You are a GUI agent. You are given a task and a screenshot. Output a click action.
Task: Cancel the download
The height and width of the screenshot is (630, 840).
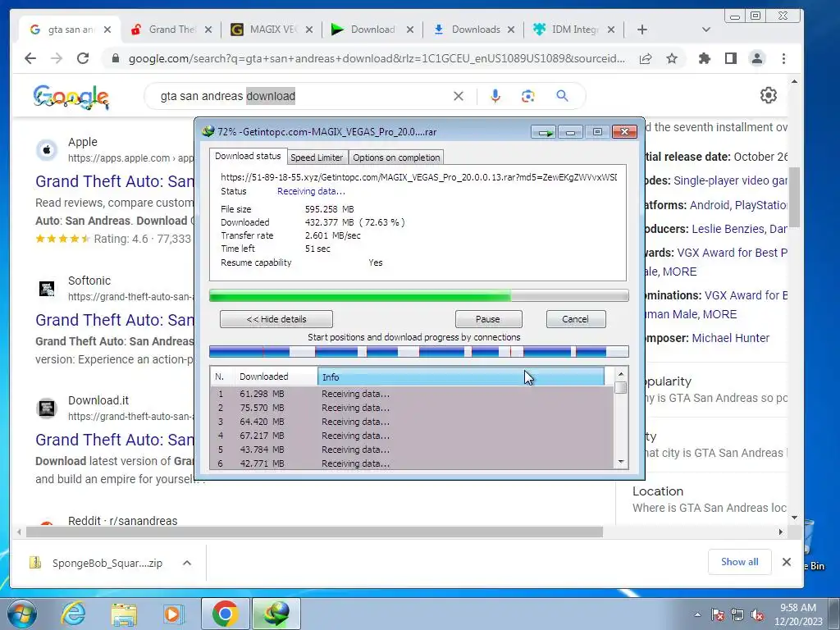[575, 319]
